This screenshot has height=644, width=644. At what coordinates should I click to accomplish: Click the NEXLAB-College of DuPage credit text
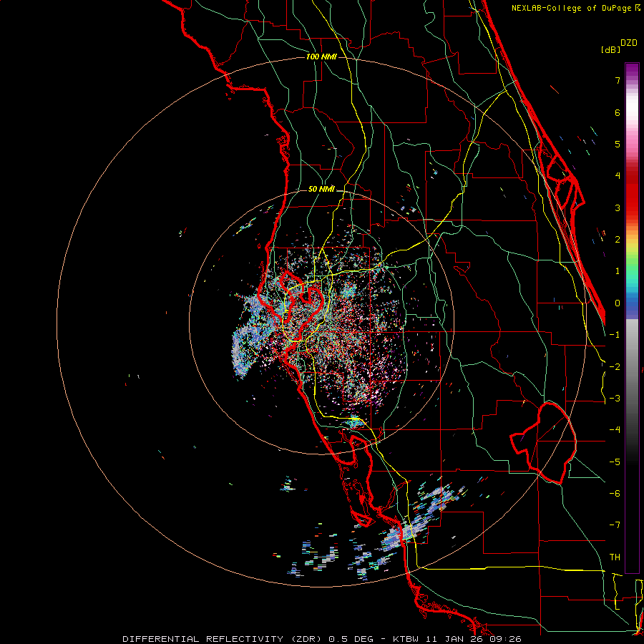click(x=572, y=8)
